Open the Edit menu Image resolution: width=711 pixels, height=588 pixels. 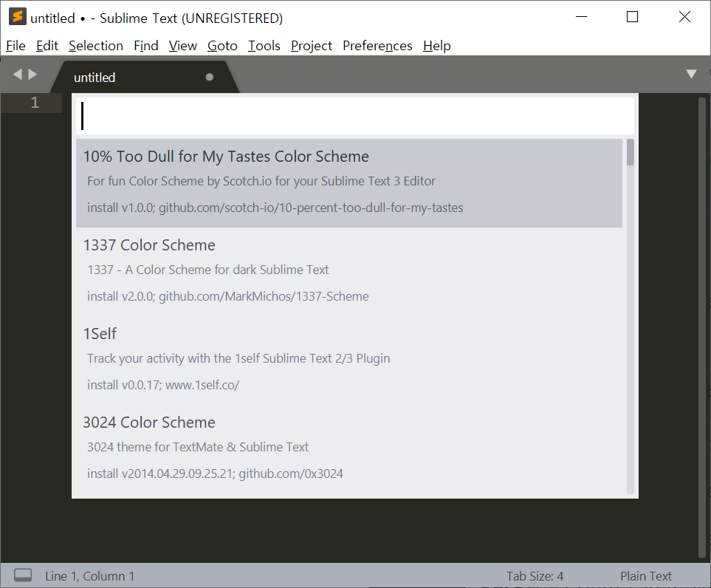47,46
